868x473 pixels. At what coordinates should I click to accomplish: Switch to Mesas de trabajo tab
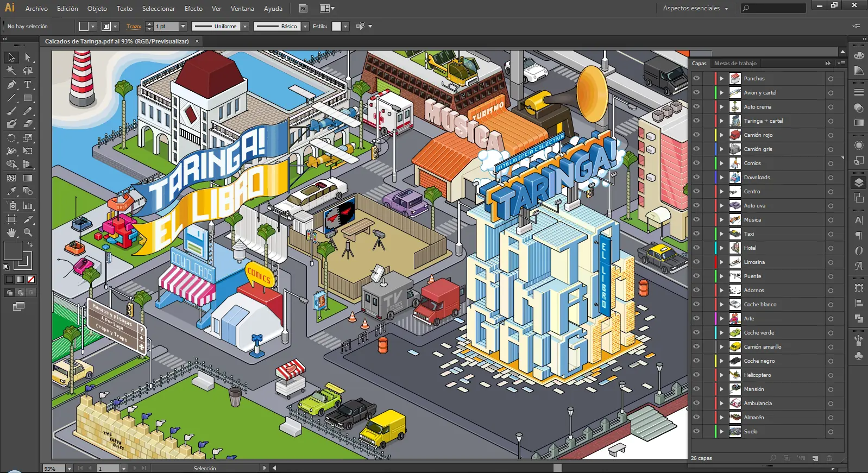(x=735, y=64)
